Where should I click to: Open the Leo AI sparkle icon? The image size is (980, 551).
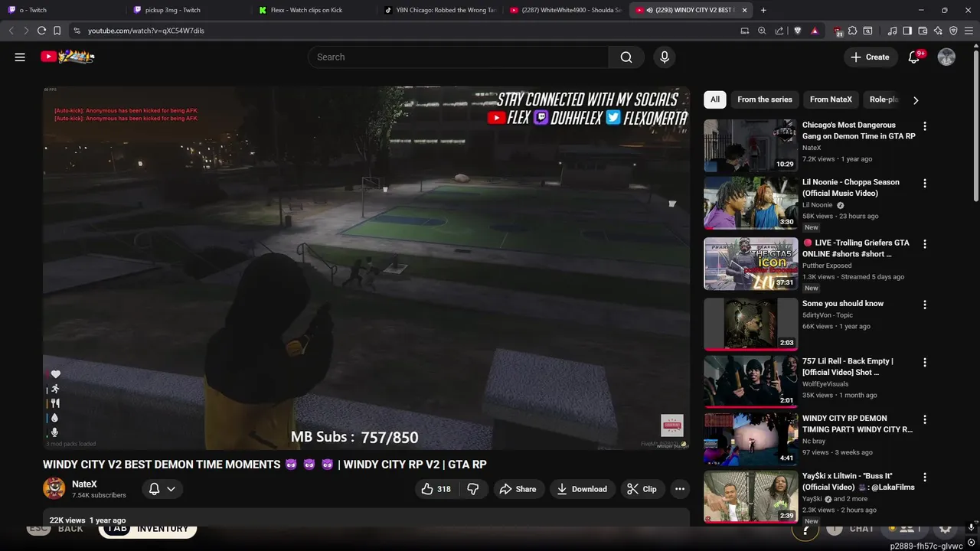[938, 31]
